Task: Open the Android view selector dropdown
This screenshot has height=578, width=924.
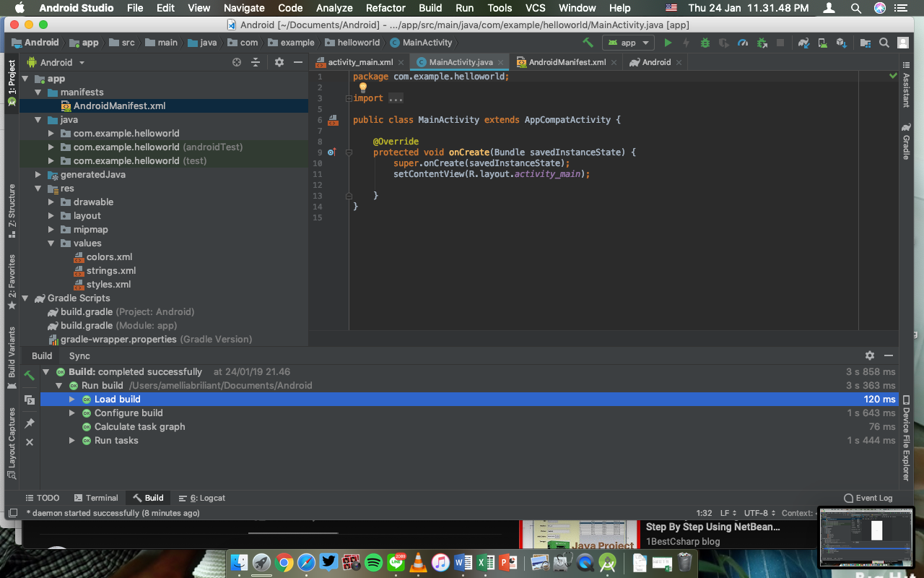Action: [x=56, y=63]
